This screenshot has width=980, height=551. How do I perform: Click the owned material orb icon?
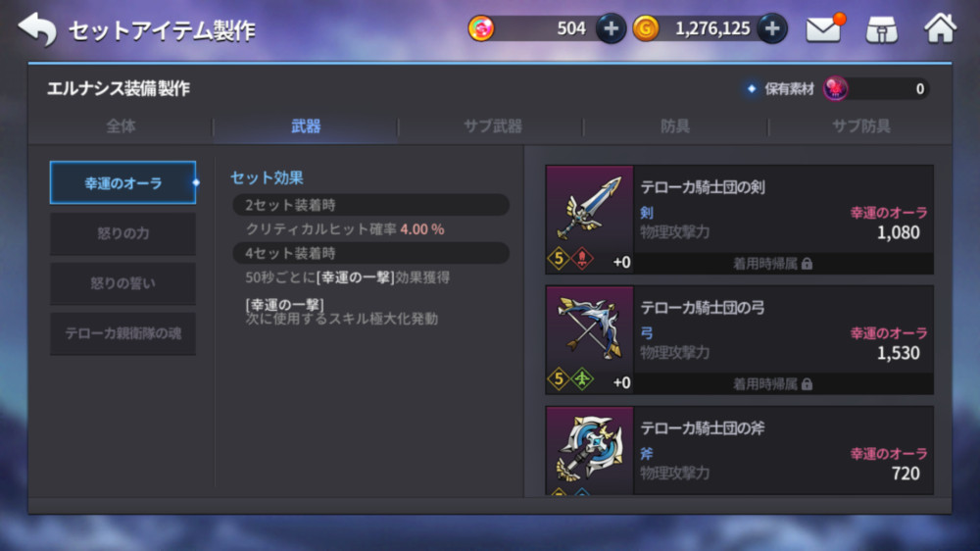coord(835,89)
